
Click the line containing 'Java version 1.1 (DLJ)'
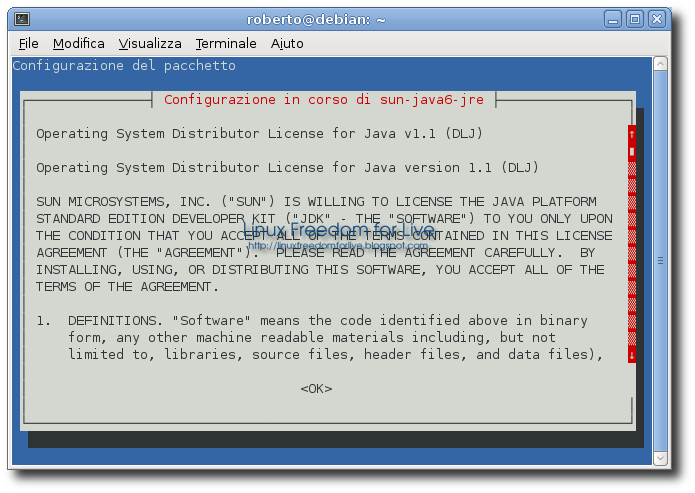coord(287,168)
